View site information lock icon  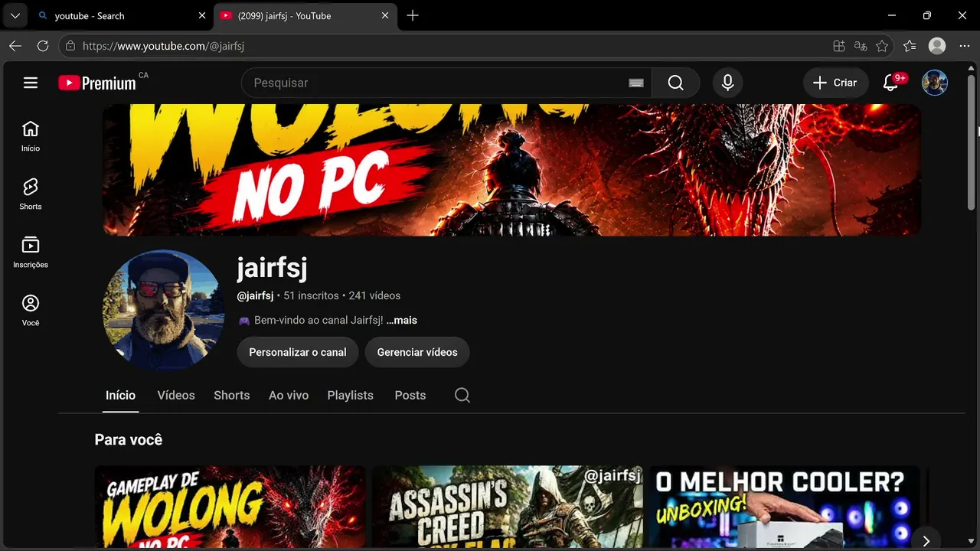tap(70, 46)
